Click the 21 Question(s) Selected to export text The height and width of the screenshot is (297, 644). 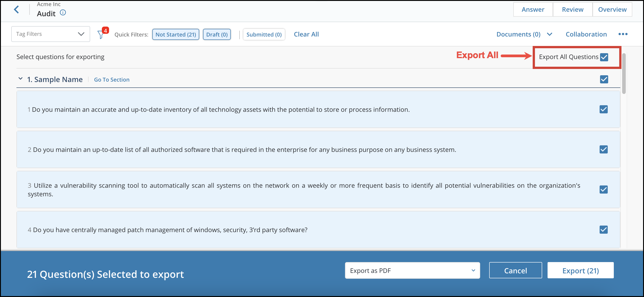point(105,274)
